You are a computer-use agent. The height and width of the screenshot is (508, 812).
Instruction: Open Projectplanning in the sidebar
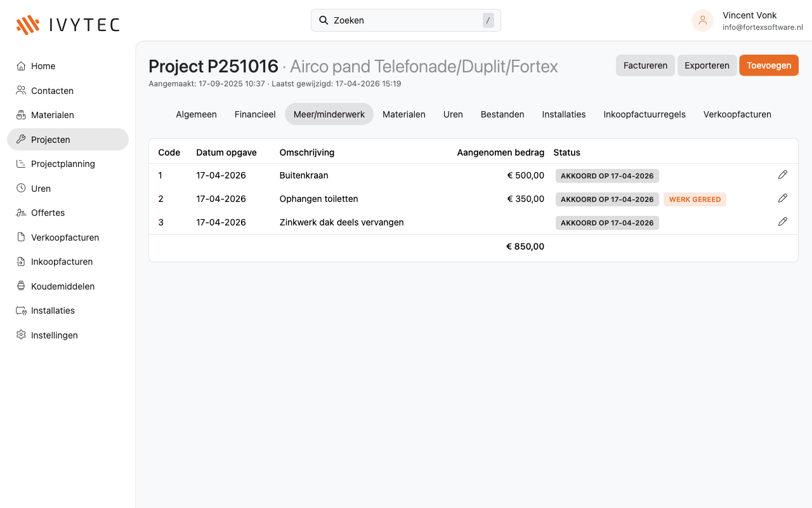62,164
